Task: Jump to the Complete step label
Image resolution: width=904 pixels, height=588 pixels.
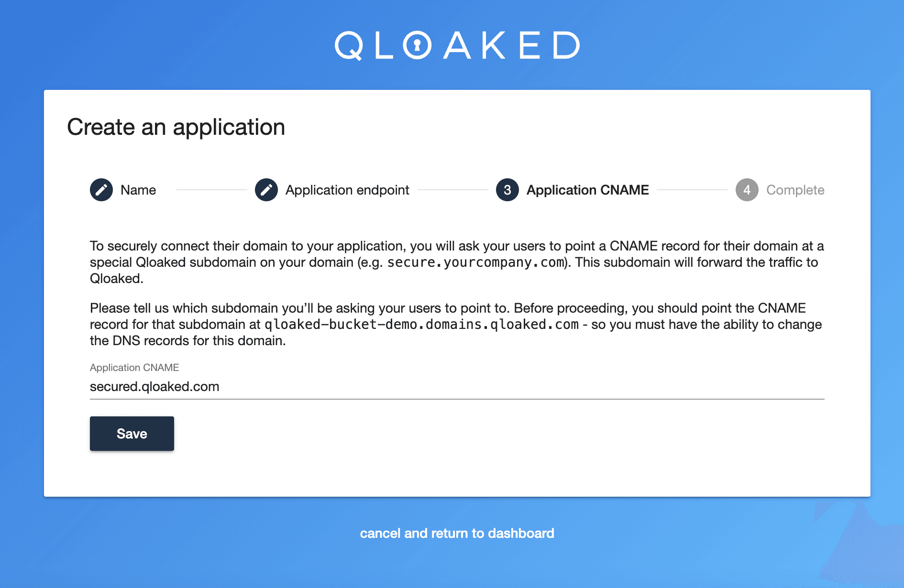Action: point(795,190)
